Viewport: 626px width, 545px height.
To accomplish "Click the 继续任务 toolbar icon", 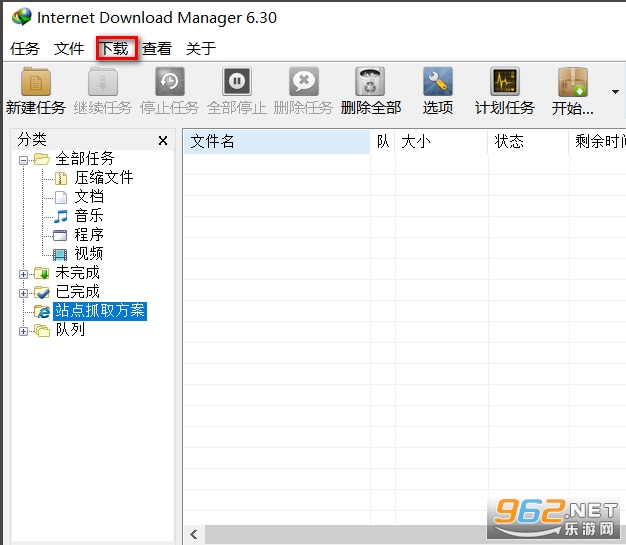I will (x=103, y=82).
